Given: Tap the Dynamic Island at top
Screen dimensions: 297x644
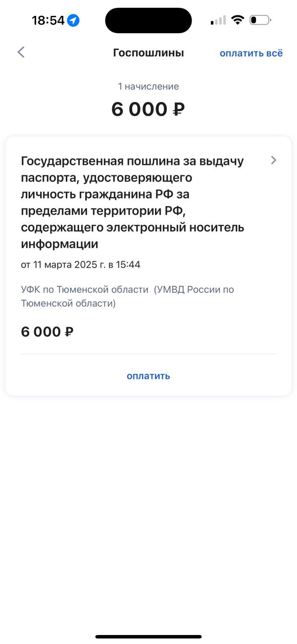Looking at the screenshot, I should click(148, 20).
